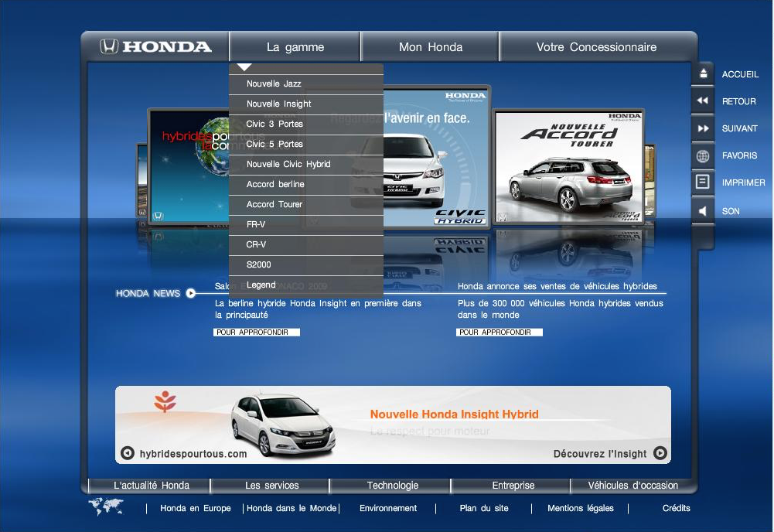The width and height of the screenshot is (774, 532).
Task: Open the Crédits link
Action: (x=677, y=508)
